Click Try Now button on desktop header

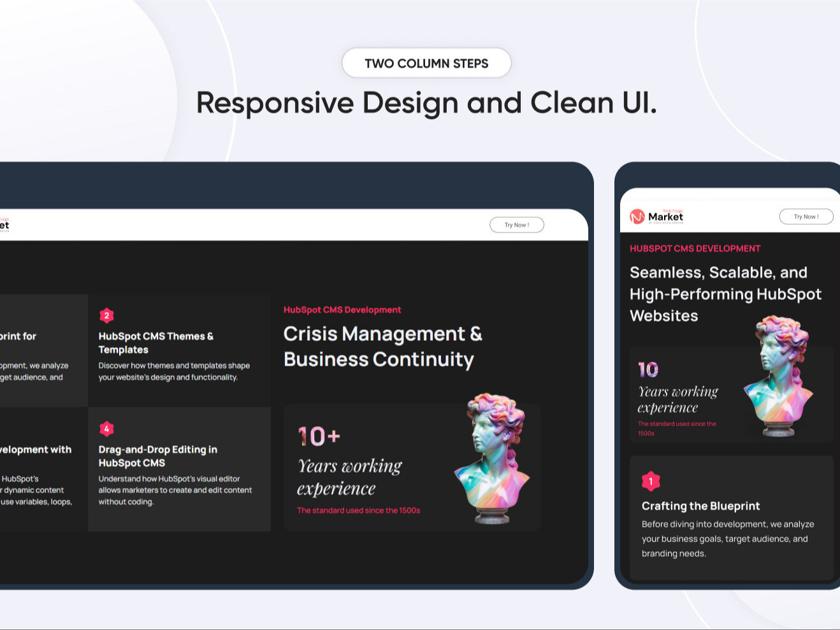point(516,224)
